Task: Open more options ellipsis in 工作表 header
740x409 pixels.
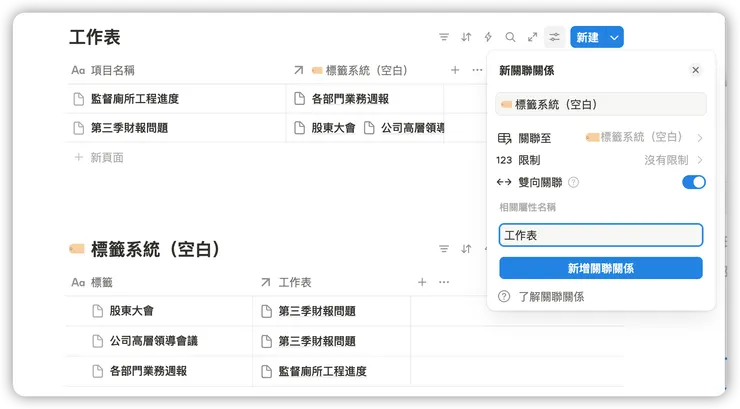Action: click(477, 70)
